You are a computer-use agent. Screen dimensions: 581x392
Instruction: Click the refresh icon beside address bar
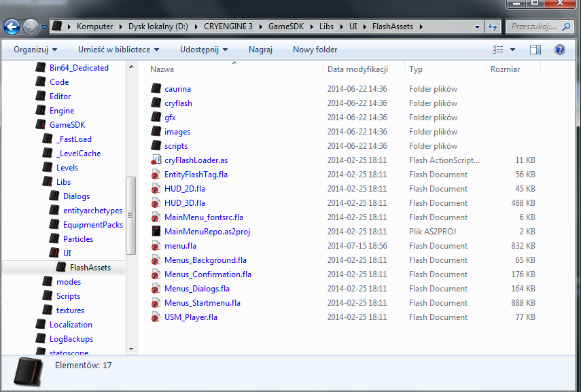[493, 26]
